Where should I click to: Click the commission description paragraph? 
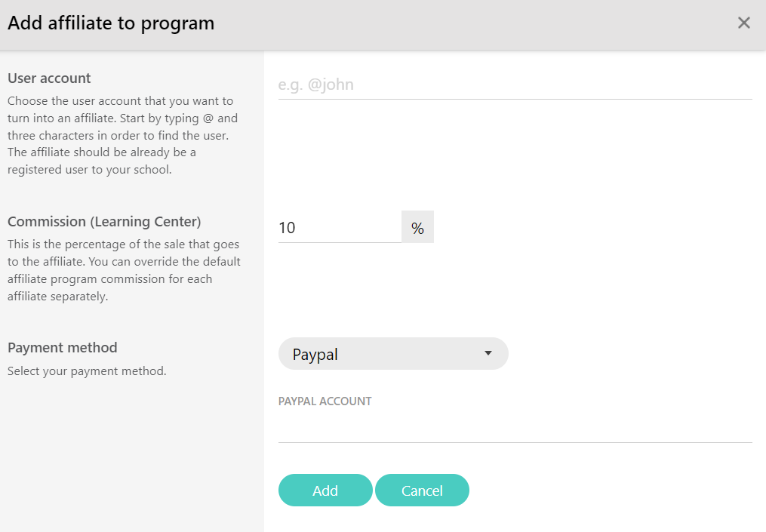124,270
